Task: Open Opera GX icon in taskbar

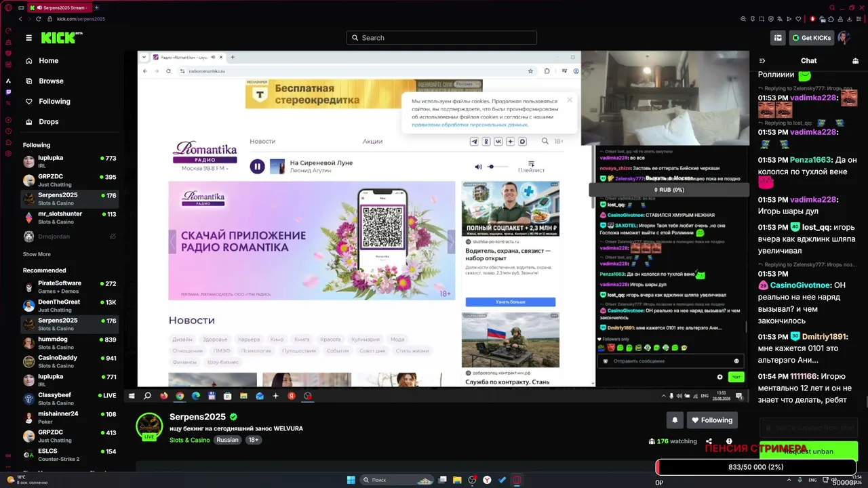Action: coord(517,480)
